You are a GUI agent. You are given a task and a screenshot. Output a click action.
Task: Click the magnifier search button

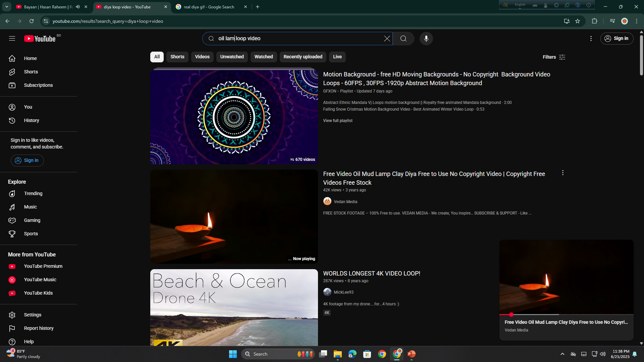403,39
